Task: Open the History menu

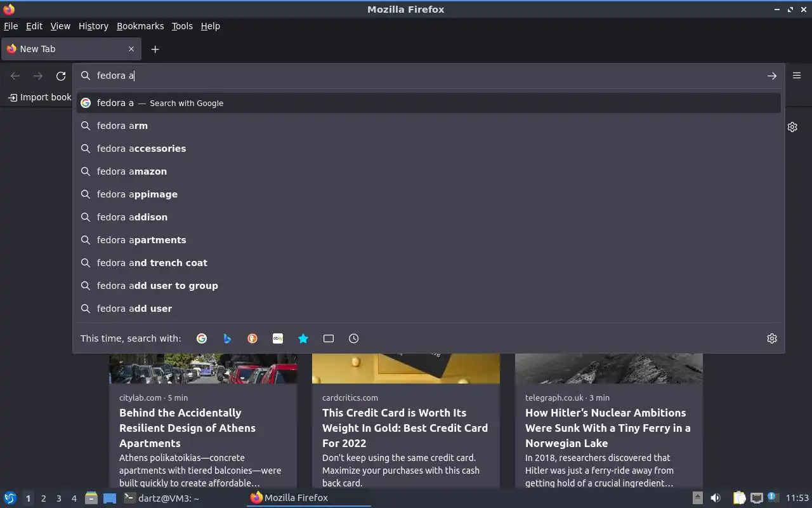Action: point(93,26)
